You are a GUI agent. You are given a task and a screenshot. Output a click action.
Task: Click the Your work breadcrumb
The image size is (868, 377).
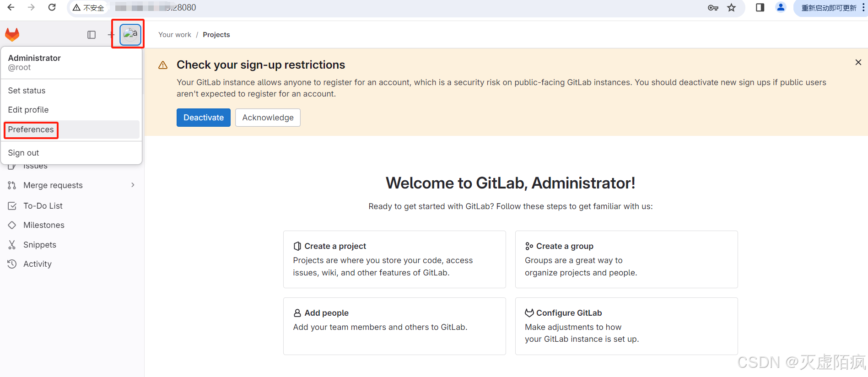pos(175,35)
